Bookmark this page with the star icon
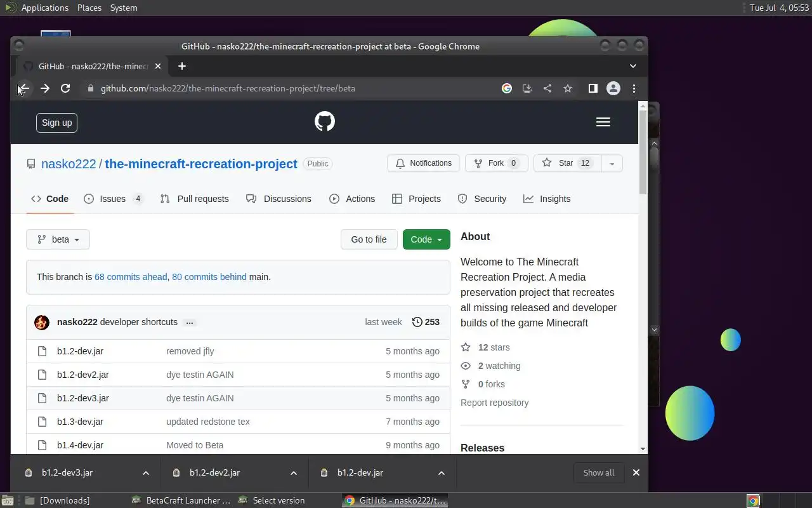 568,88
